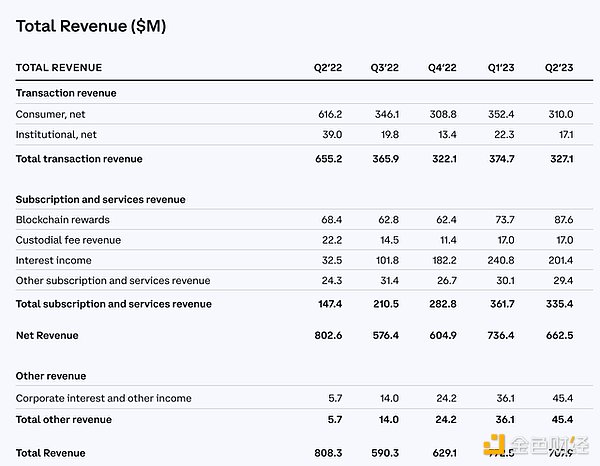Click the Transaction revenue section heading
This screenshot has height=466, width=600.
tap(66, 93)
